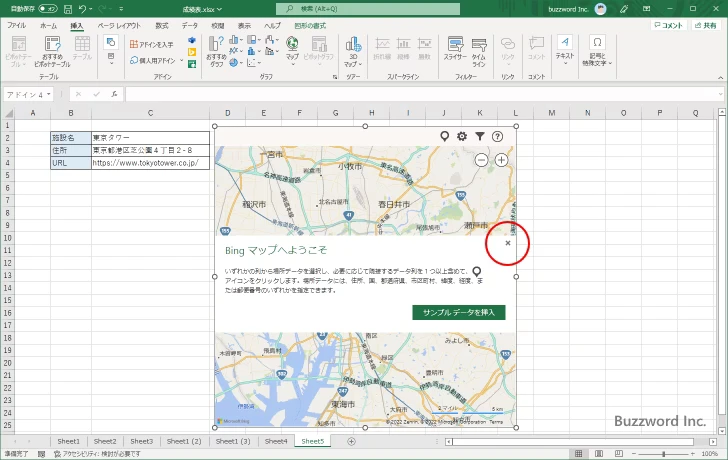728x460 pixels.
Task: Insert a statistic chart
Action: click(253, 51)
